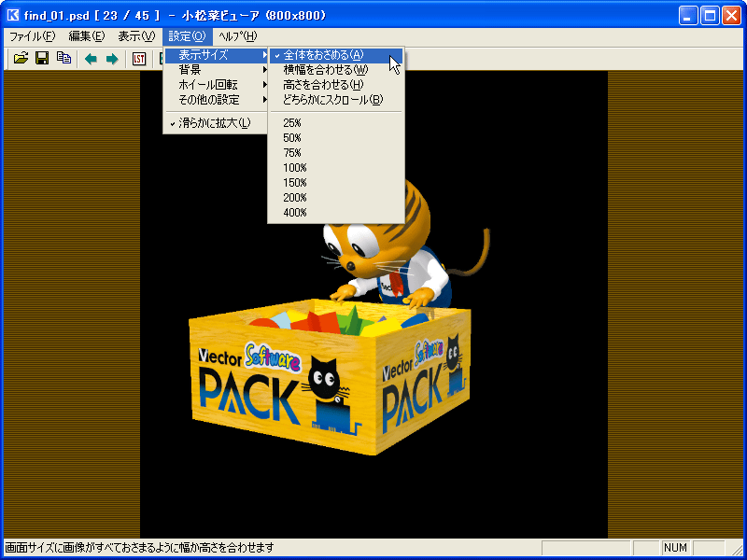747x560 pixels.
Task: Open the ファイル(F) menu
Action: 33,36
